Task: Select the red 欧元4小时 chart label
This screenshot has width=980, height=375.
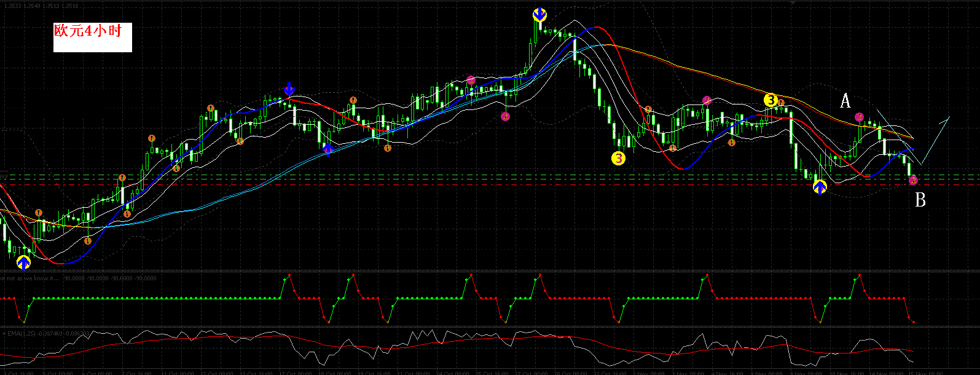Action: (88, 31)
